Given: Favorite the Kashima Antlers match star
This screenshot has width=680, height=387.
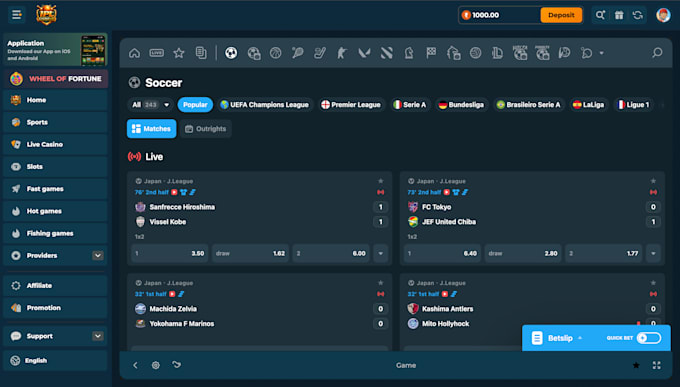Looking at the screenshot, I should tap(653, 283).
